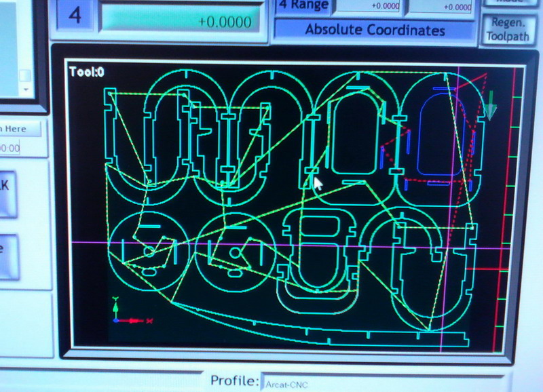This screenshot has height=392, width=543.
Task: Click the Absolute Coordinates button
Action: coord(375,30)
